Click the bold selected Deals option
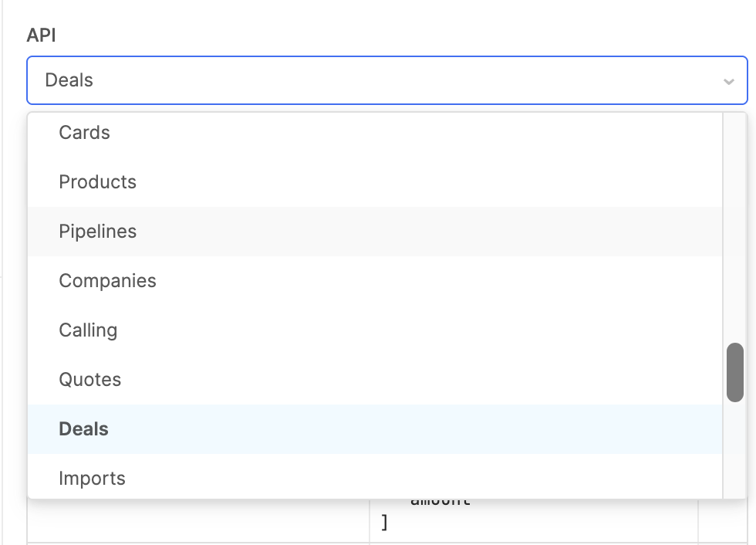 point(84,429)
